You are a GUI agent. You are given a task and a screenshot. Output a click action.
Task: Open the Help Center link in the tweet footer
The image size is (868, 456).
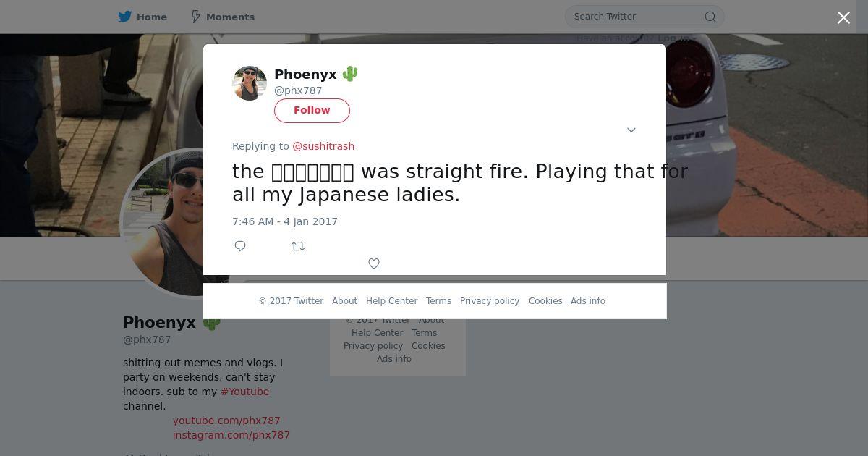tap(391, 301)
